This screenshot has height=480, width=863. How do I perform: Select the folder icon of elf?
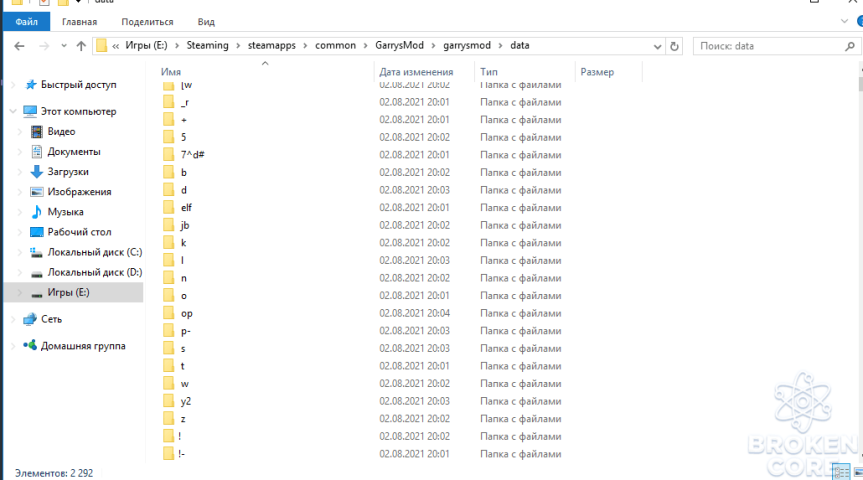pyautogui.click(x=168, y=208)
